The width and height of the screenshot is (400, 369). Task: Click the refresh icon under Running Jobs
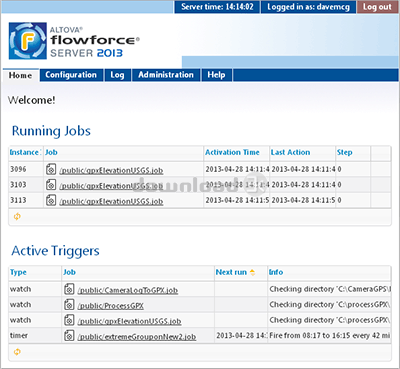[17, 217]
